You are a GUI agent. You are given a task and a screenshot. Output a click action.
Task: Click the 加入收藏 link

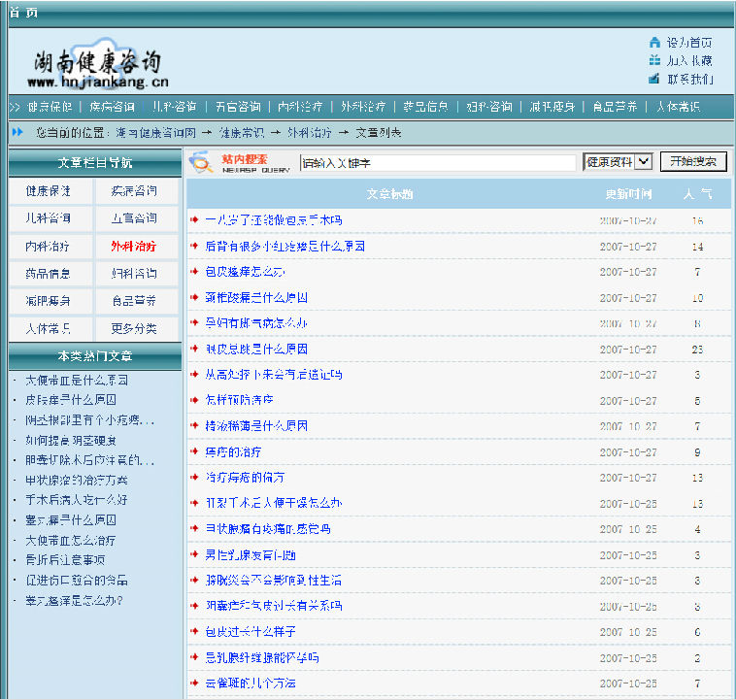(x=689, y=60)
